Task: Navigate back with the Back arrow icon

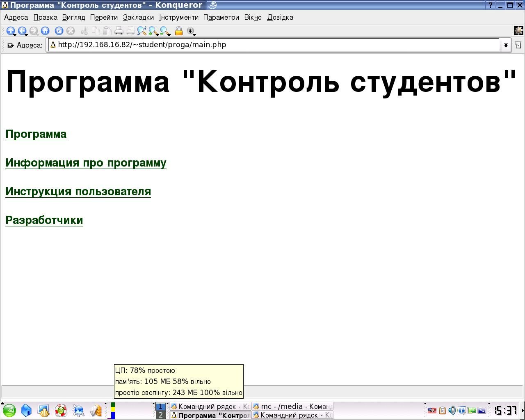Action: [x=22, y=31]
